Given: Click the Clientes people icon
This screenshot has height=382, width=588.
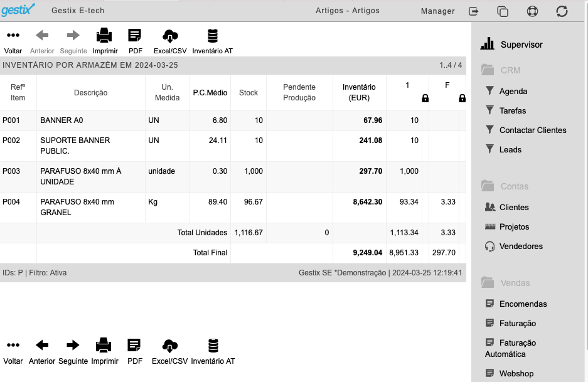Looking at the screenshot, I should (x=489, y=206).
